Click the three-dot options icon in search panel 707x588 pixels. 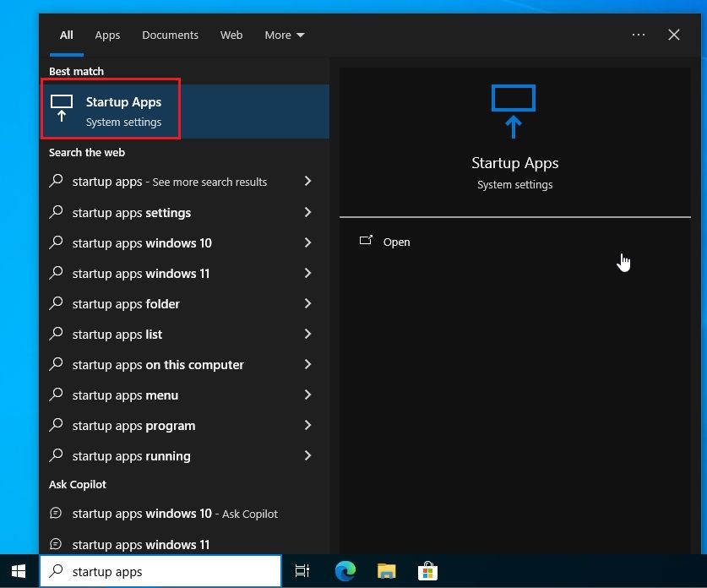click(639, 35)
